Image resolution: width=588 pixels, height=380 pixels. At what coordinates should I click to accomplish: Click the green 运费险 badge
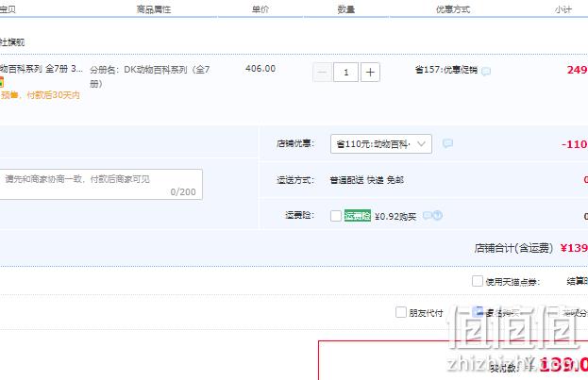click(358, 216)
